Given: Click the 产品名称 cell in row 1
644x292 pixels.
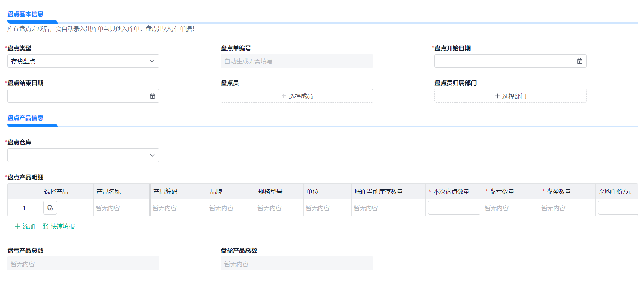Looking at the screenshot, I should pos(121,208).
